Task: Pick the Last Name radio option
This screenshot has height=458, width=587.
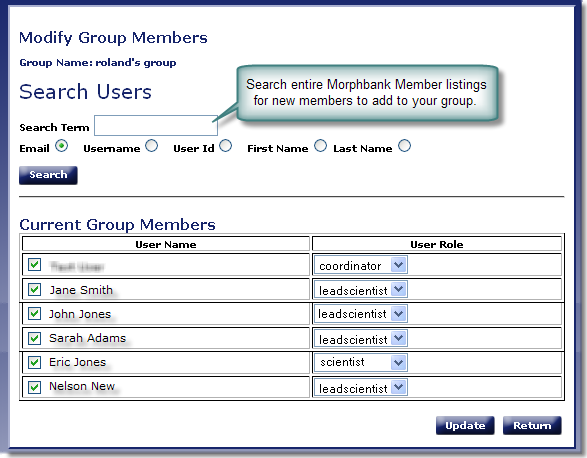Action: [x=404, y=146]
